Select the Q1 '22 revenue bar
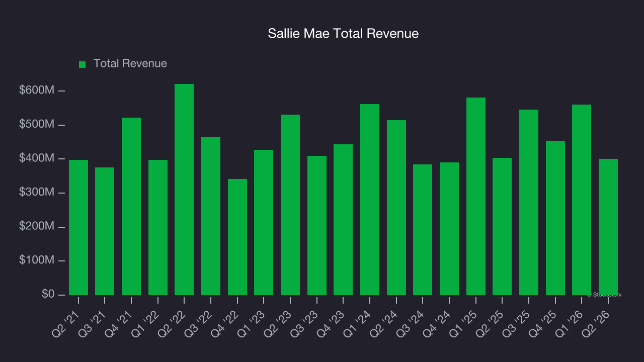Screen dimensions: 644x362 click(158, 227)
